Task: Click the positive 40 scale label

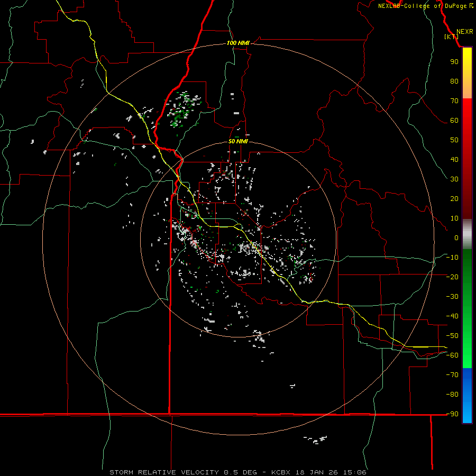Action: [454, 160]
